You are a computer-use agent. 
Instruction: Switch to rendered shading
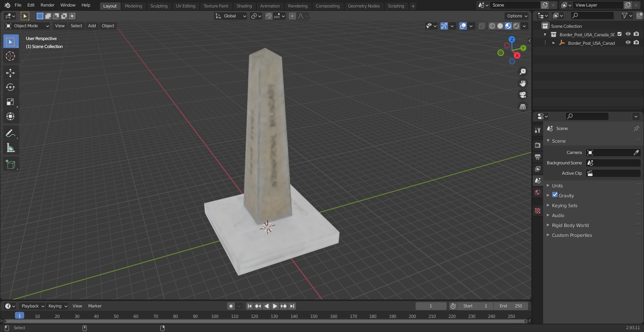tap(516, 26)
